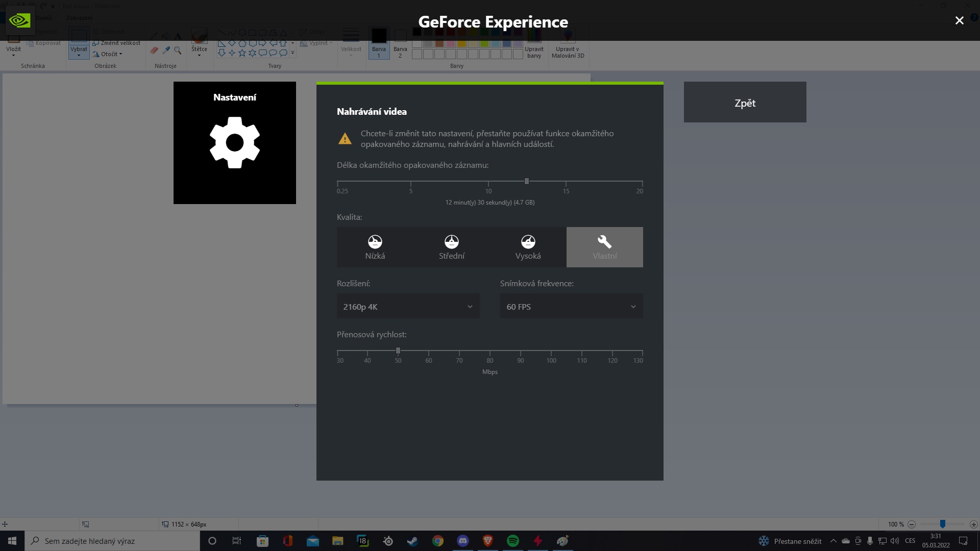Select Střední quality preset
980x551 pixels.
[452, 247]
